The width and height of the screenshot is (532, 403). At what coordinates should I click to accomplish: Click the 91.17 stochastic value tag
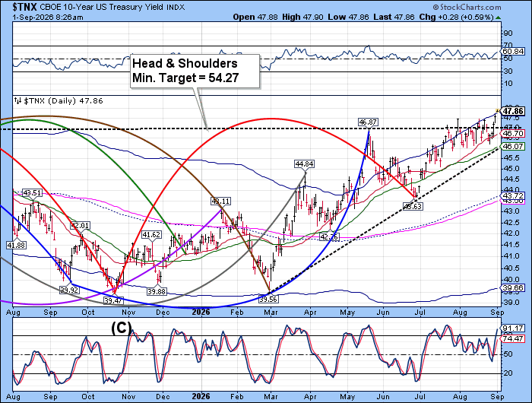click(513, 328)
